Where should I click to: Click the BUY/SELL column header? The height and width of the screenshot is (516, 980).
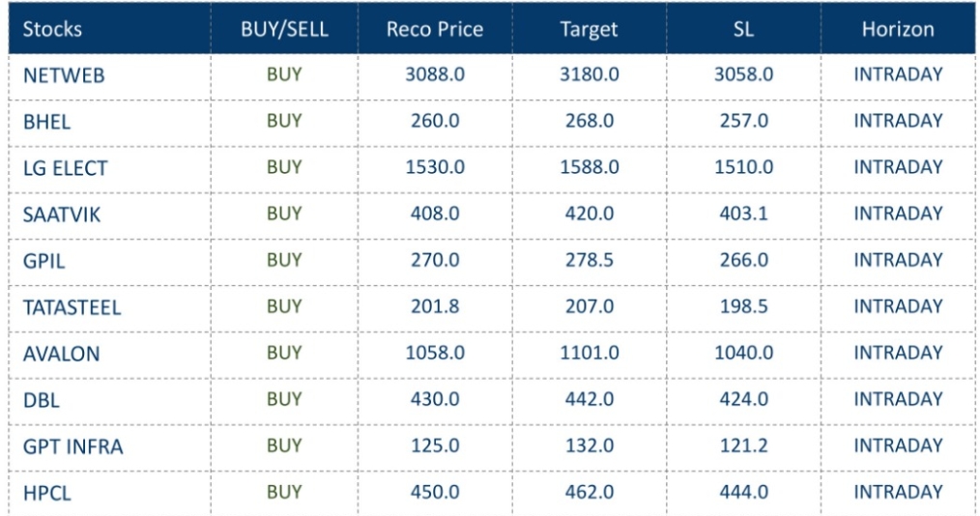point(284,29)
